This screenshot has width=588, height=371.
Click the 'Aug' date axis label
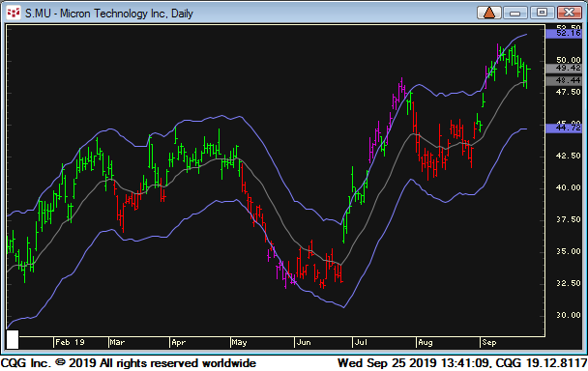click(x=426, y=342)
